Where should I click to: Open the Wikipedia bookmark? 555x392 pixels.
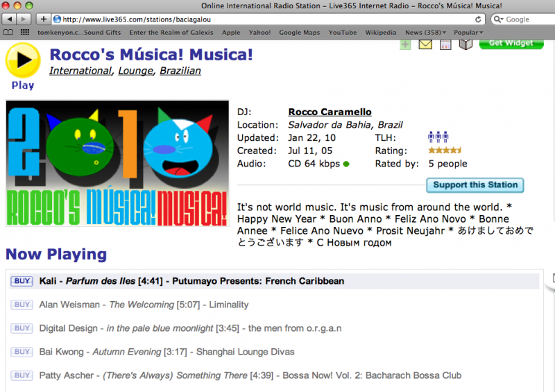[x=381, y=33]
